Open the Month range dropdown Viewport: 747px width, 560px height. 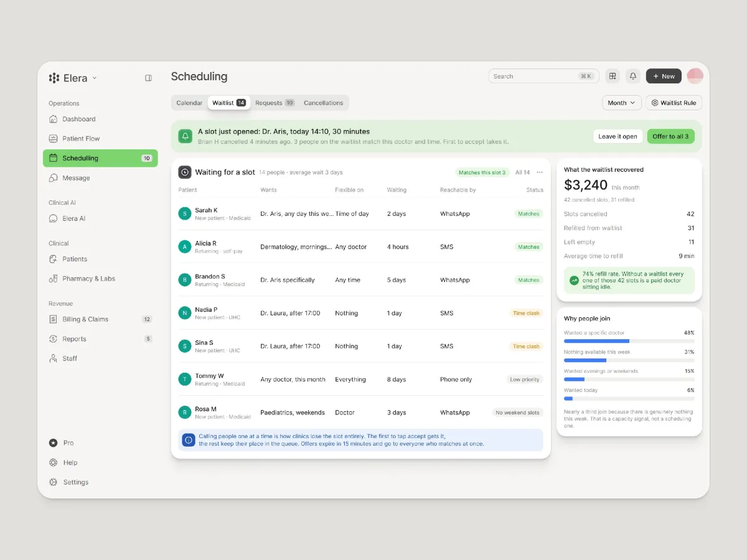[x=622, y=103]
